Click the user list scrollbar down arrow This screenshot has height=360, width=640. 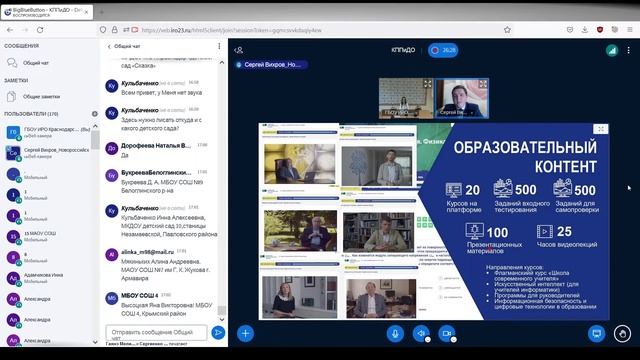(x=95, y=342)
